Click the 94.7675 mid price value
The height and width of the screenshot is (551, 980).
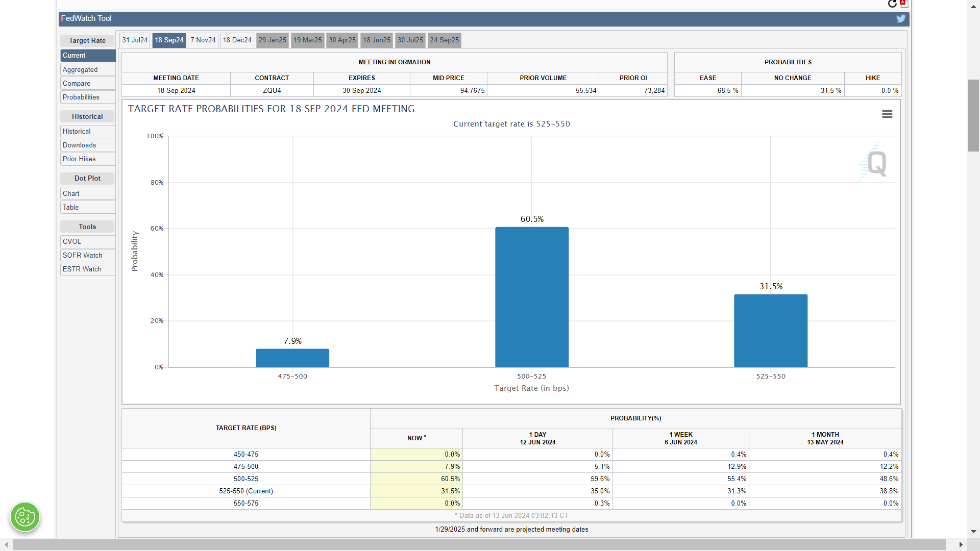pyautogui.click(x=472, y=90)
